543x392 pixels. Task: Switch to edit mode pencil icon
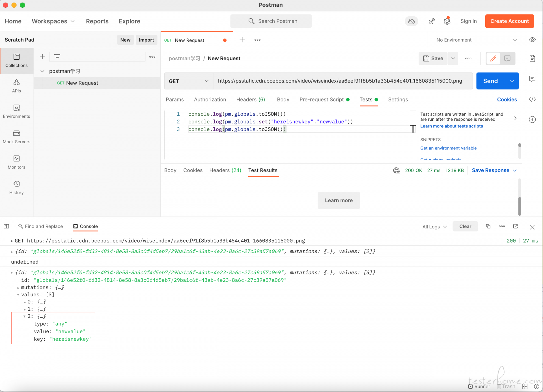tap(493, 59)
